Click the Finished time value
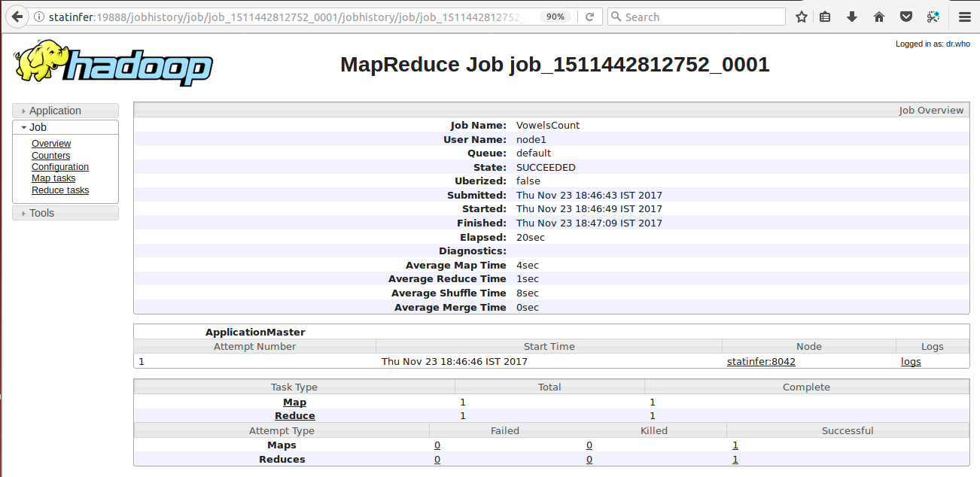The image size is (980, 477). coord(589,223)
